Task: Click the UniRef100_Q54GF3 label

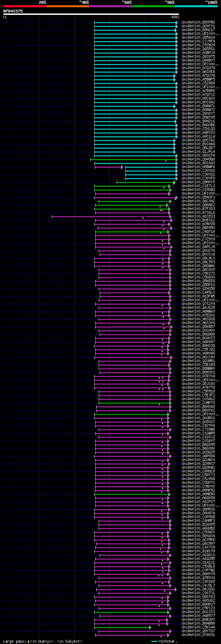Action: pyautogui.click(x=198, y=197)
